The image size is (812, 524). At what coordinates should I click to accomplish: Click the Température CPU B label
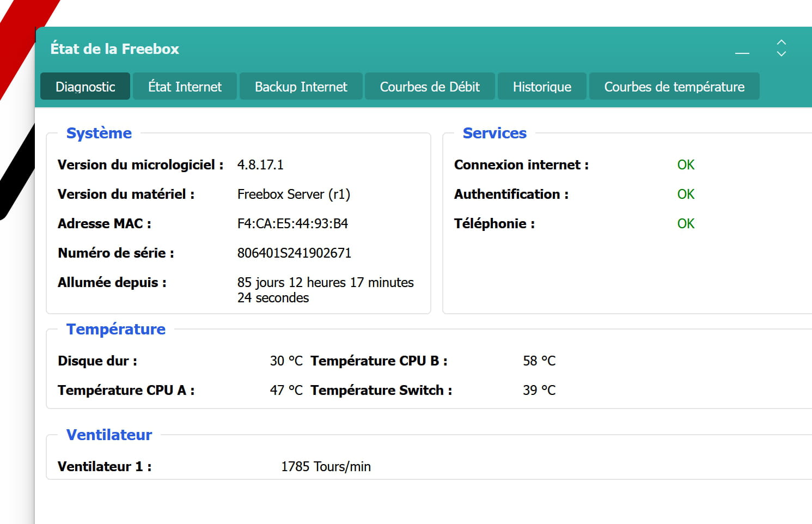[379, 361]
